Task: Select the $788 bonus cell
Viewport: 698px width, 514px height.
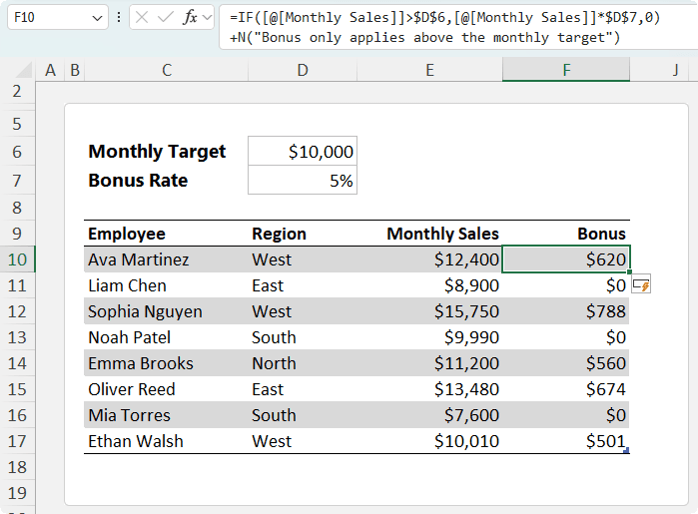Action: [x=566, y=311]
